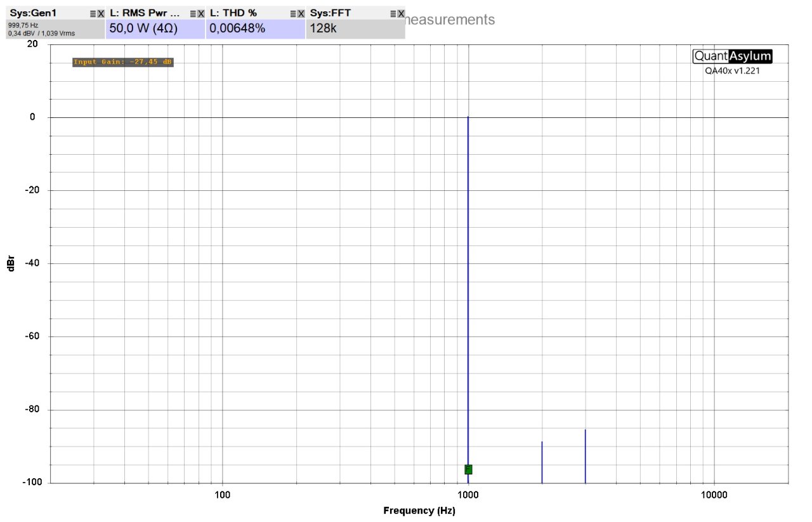Screen dimensions: 812x522
Task: Click the QA40x v1.221 version text
Action: coord(732,71)
